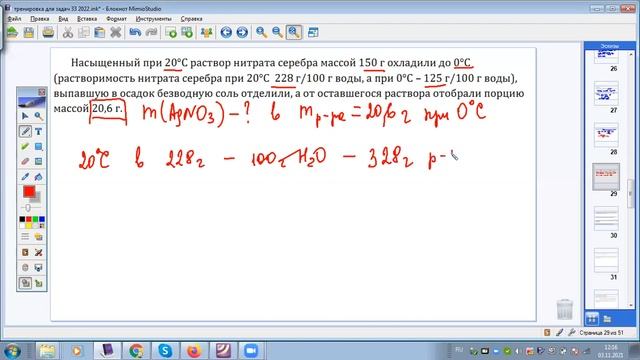Click the large red current color swatch
The image size is (640, 360).
click(29, 191)
